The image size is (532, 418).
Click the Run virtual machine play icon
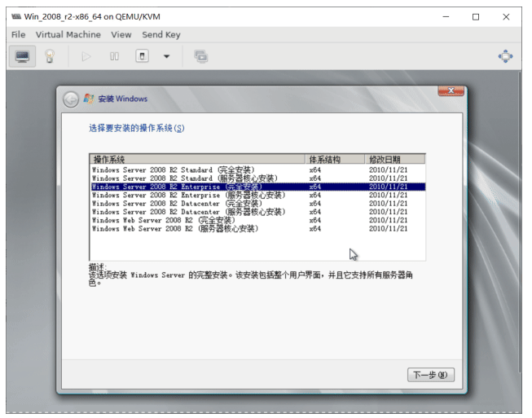tap(86, 56)
